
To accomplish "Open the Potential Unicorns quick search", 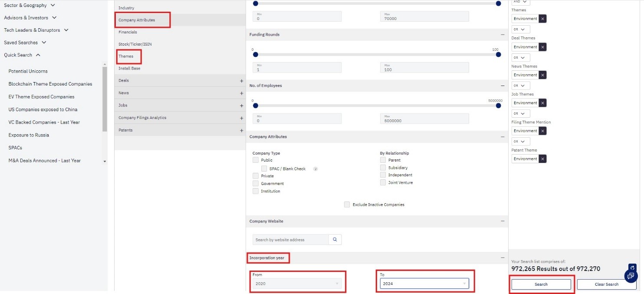I will [28, 71].
